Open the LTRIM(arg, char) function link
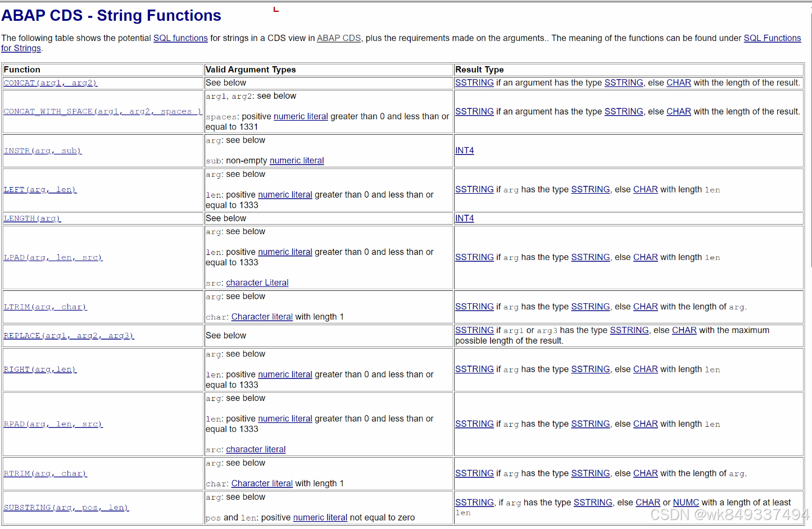The width and height of the screenshot is (812, 529). 46,307
